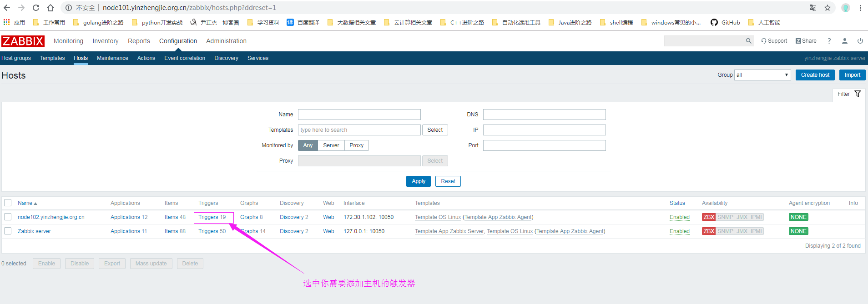This screenshot has width=868, height=304.
Task: Open Template OS Linux link for node102
Action: 438,217
